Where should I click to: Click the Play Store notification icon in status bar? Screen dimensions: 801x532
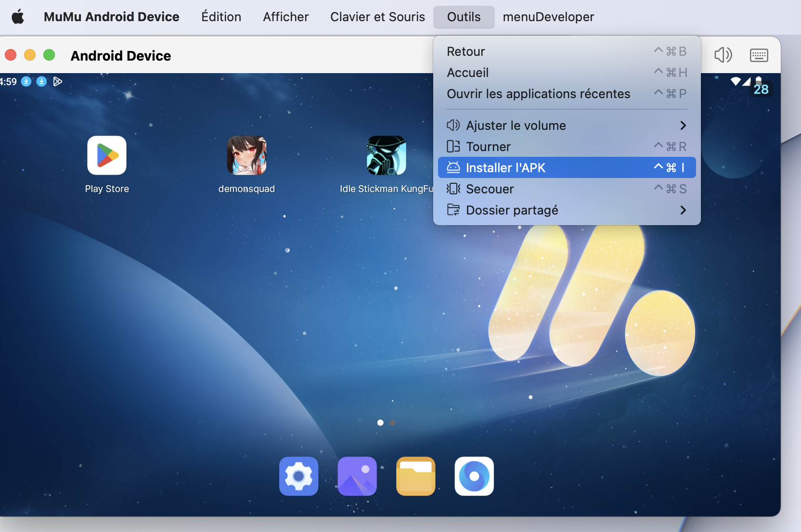(58, 81)
